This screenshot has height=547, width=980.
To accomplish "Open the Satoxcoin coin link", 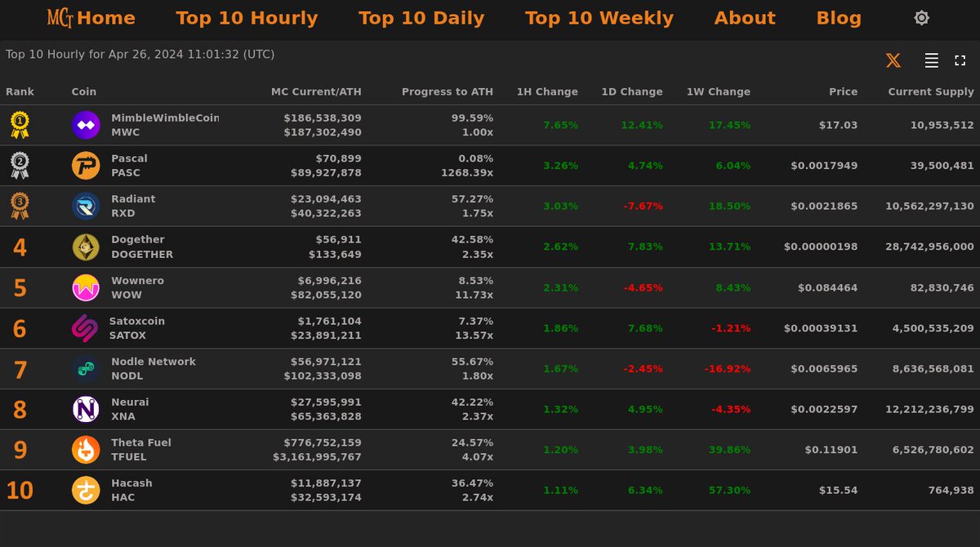I will 137,321.
